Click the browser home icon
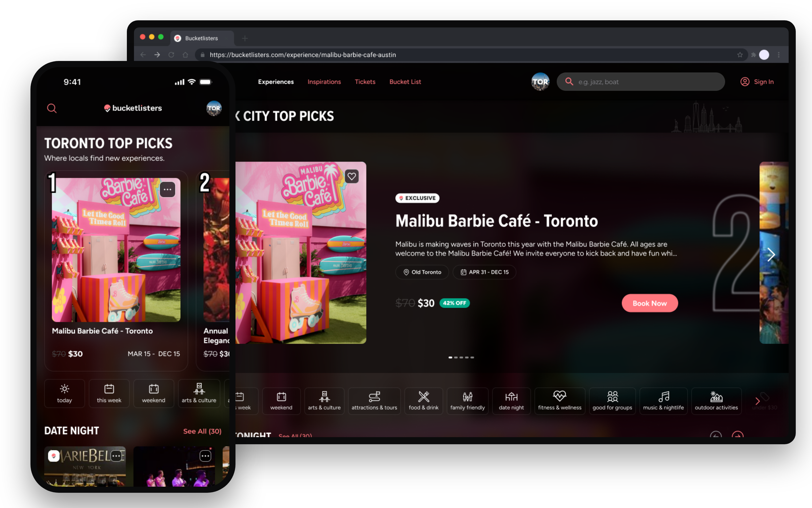Viewport: 812px width, 508px height. tap(185, 55)
